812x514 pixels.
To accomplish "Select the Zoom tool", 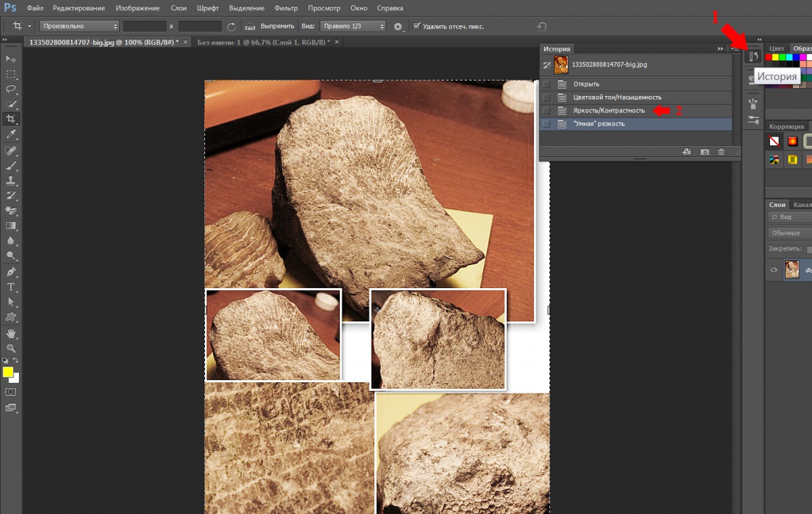I will pyautogui.click(x=11, y=348).
